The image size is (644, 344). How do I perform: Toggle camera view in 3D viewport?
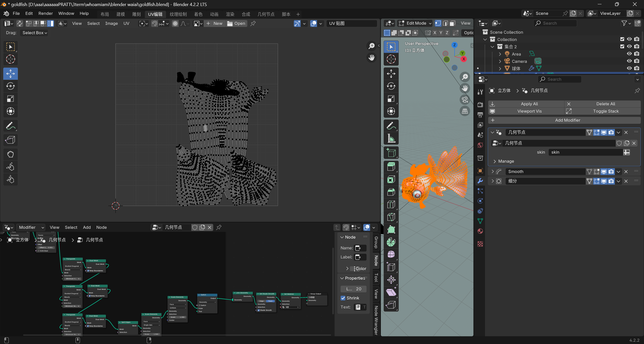465,99
